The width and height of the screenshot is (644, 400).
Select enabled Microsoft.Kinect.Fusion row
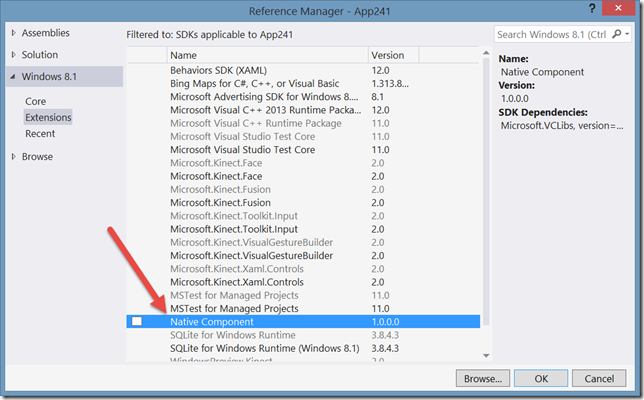coord(303,202)
